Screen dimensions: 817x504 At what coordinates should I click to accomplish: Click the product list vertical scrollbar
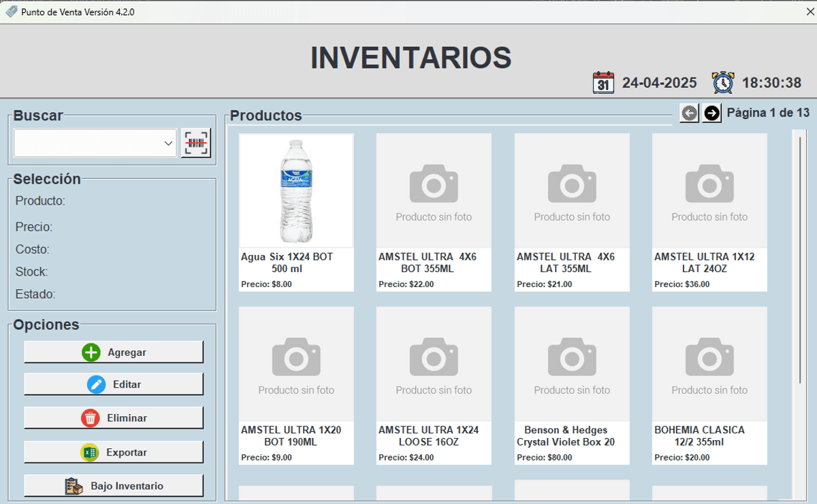coord(800,258)
